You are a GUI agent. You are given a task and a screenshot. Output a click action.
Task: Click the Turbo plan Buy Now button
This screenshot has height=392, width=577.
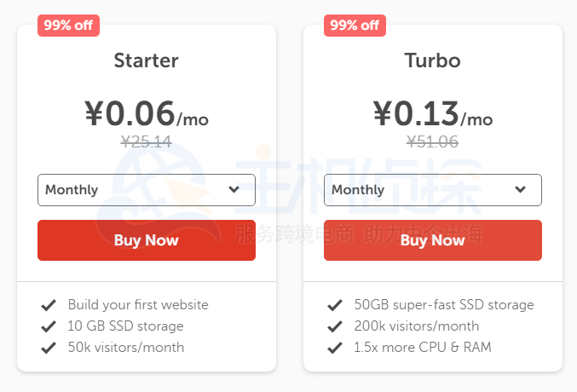(x=432, y=240)
